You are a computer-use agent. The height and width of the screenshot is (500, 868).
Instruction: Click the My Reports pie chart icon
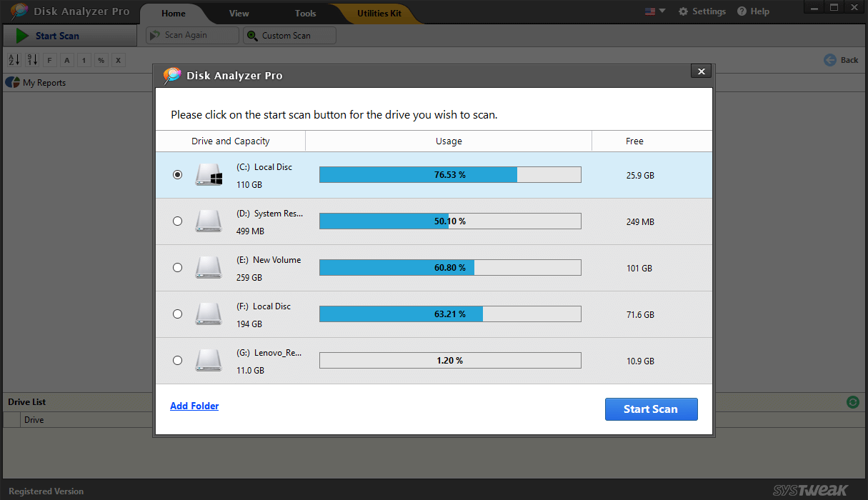pos(12,82)
